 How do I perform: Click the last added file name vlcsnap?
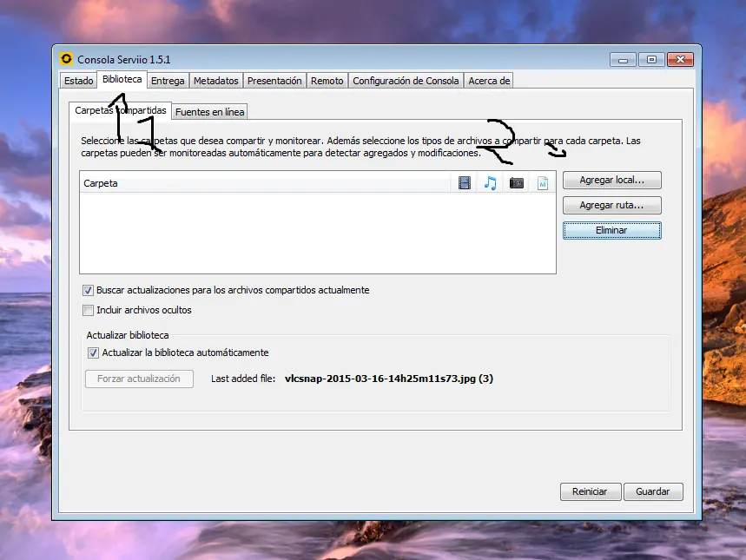[x=389, y=379]
